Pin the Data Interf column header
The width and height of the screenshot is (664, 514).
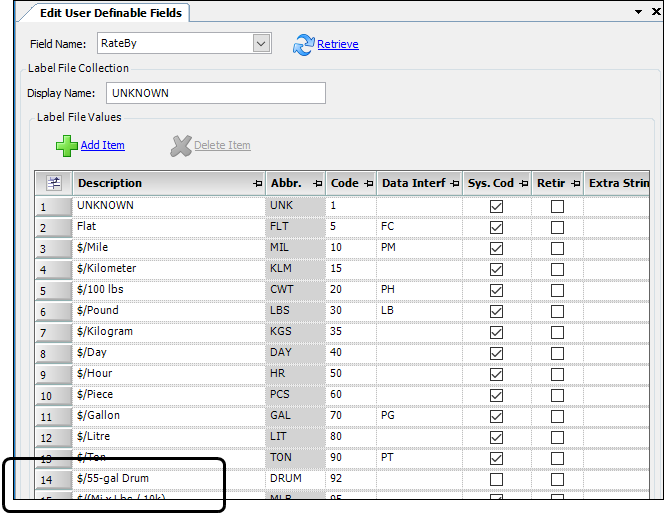click(x=453, y=184)
